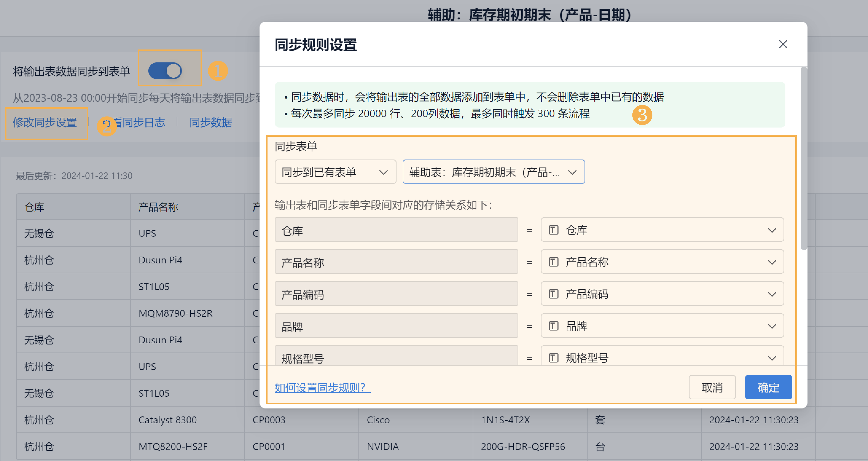
Task: Toggle the 将输出表数据同步到表单 switch
Action: pyautogui.click(x=165, y=71)
